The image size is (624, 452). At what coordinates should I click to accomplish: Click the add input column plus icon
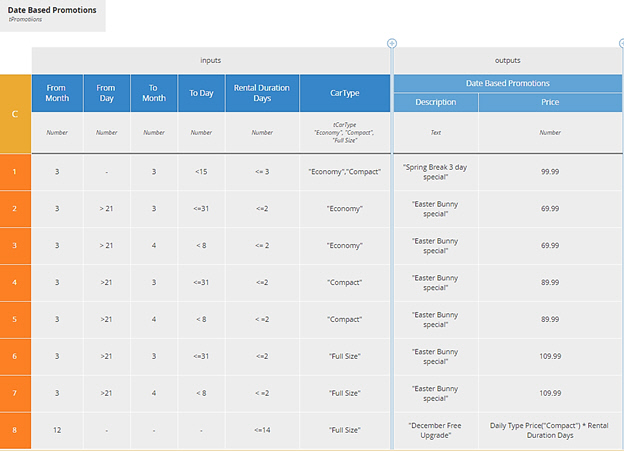(x=392, y=43)
